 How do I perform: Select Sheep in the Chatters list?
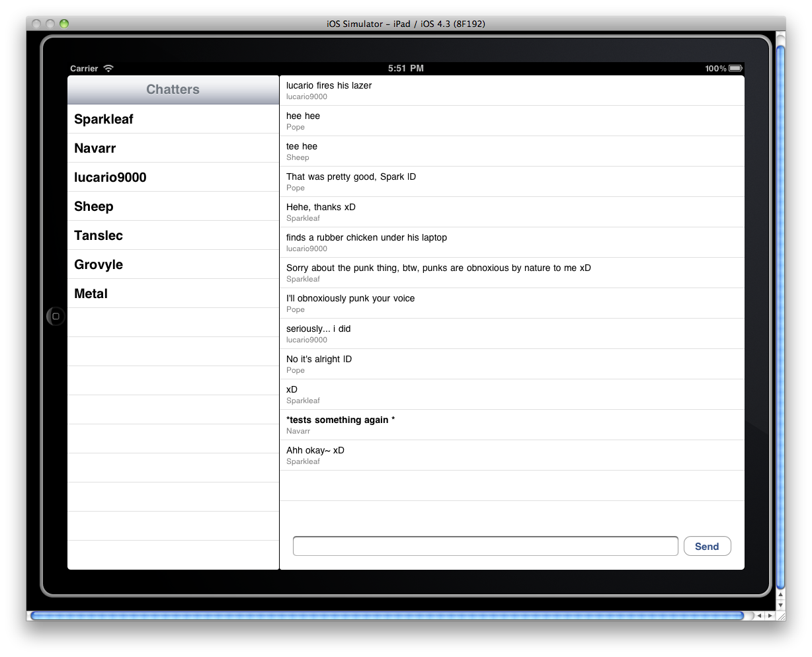173,206
